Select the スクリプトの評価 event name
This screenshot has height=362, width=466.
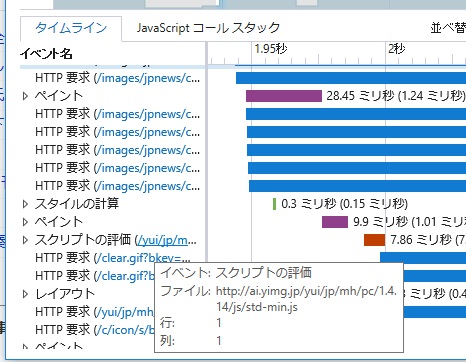coord(83,240)
